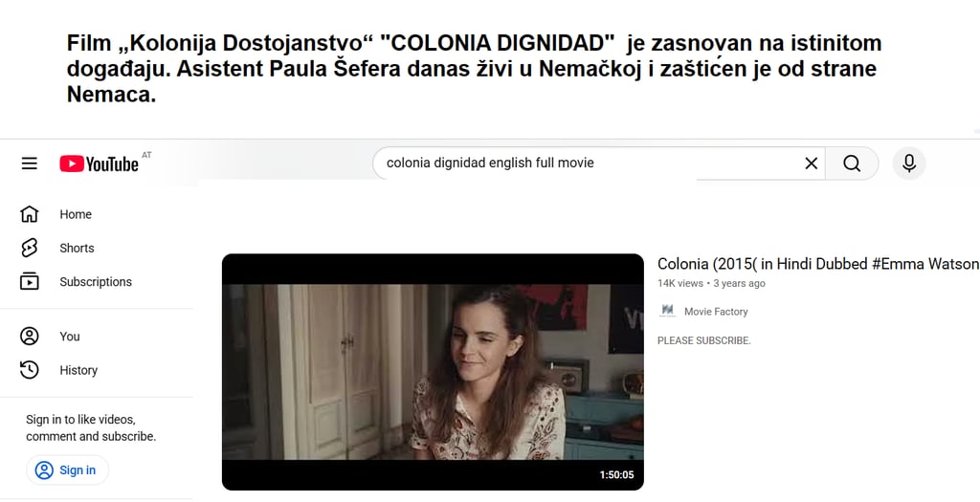This screenshot has height=502, width=980.
Task: Click the Shorts icon in sidebar
Action: pos(30,248)
